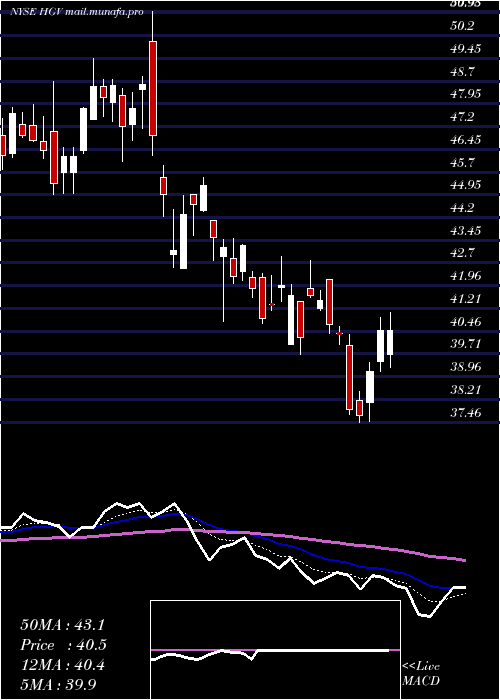Click the 40.46 price axis label
500x700 pixels.
point(466,321)
